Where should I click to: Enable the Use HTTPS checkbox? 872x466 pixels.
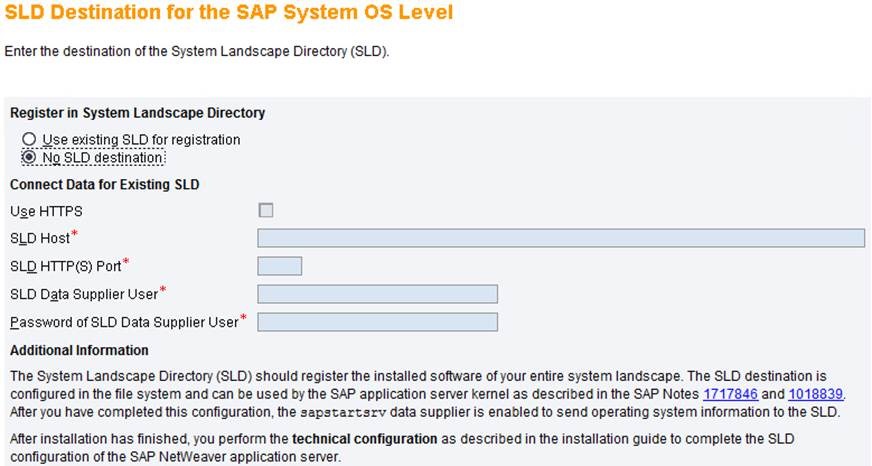[266, 210]
